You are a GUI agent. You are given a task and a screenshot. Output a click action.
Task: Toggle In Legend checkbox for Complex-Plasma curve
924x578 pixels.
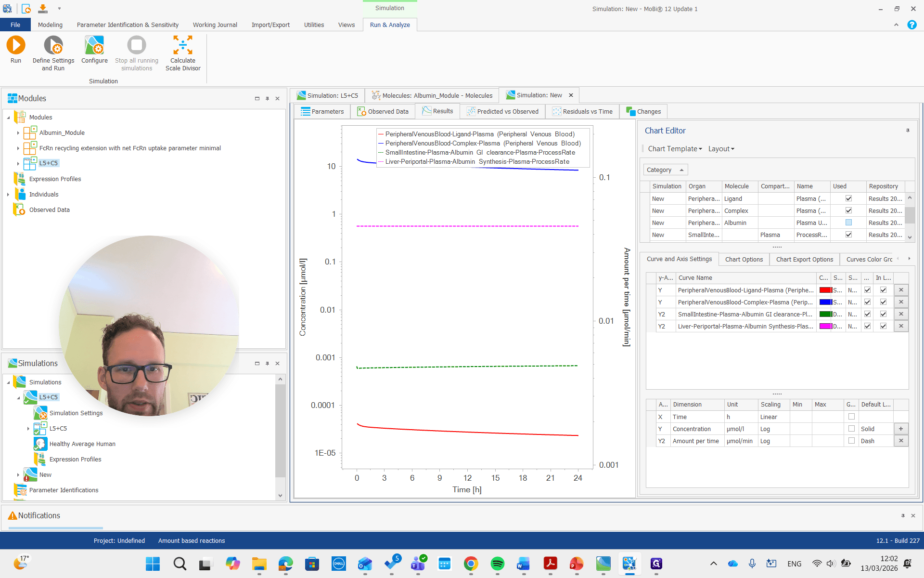click(x=883, y=302)
